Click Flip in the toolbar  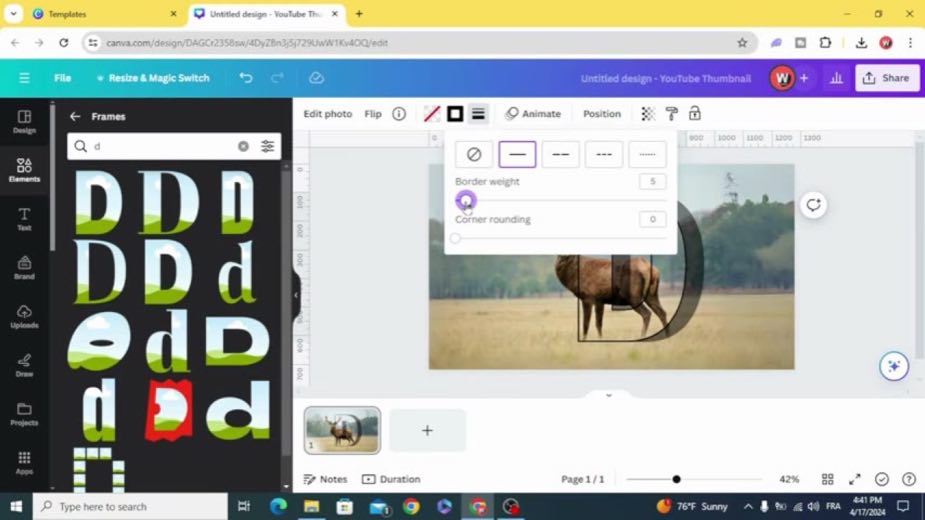(x=373, y=113)
